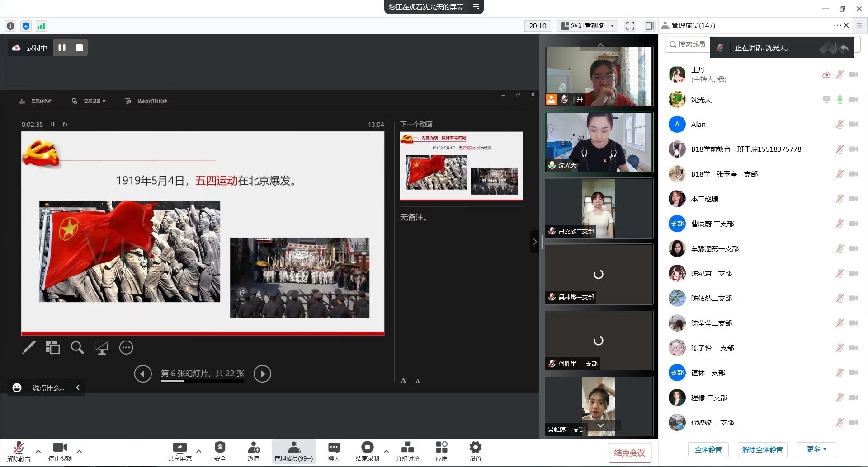Open the Speaker View (演讲者视图) dropdown
Screen dimensions: 868x467
(x=588, y=26)
